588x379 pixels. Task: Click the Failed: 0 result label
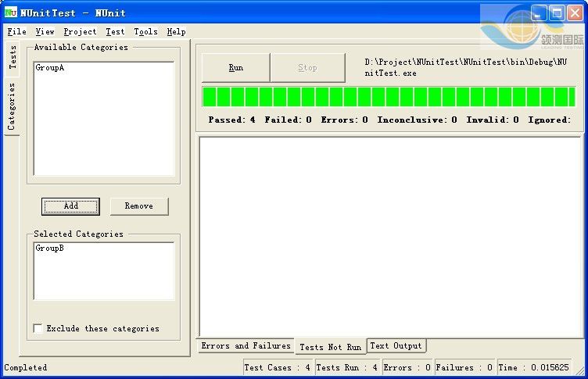coord(288,120)
